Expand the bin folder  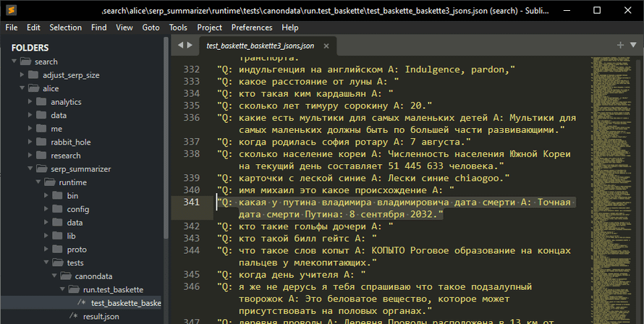pyautogui.click(x=46, y=195)
